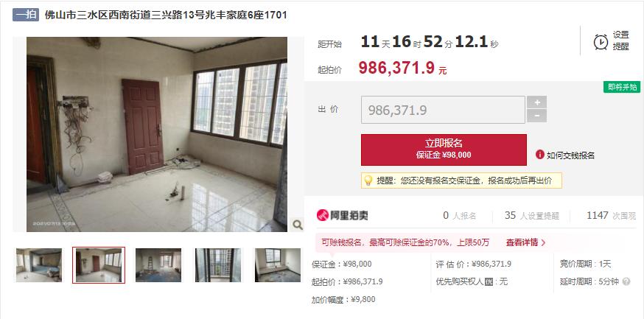Select the last room photo thumbnail

click(278, 264)
